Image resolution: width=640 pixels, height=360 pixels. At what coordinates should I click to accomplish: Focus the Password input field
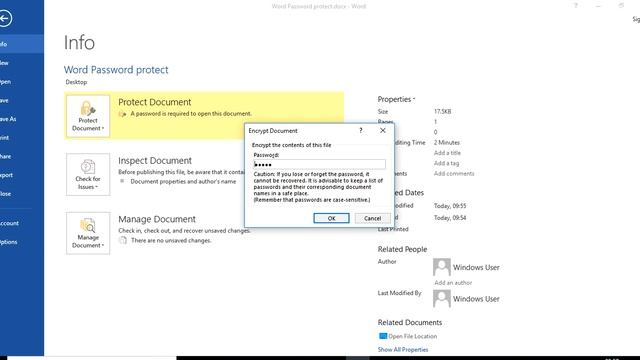point(319,164)
